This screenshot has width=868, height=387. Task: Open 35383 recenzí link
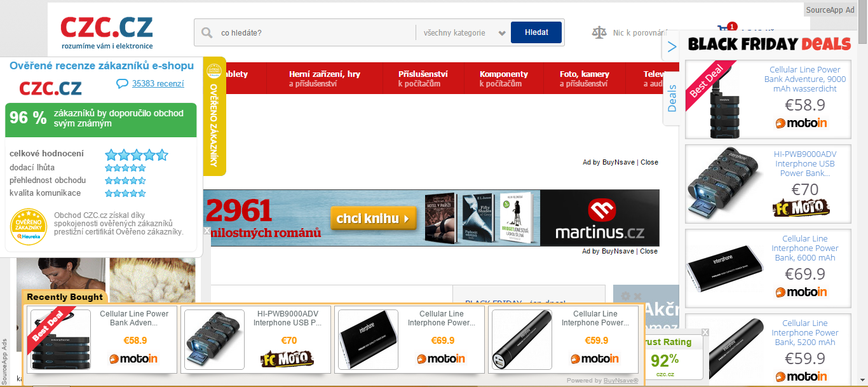pos(158,83)
